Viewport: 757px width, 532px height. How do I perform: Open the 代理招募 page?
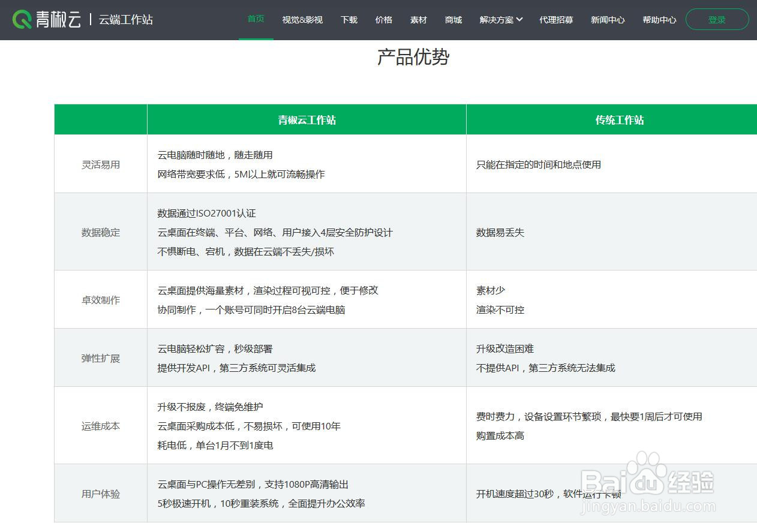click(x=556, y=19)
